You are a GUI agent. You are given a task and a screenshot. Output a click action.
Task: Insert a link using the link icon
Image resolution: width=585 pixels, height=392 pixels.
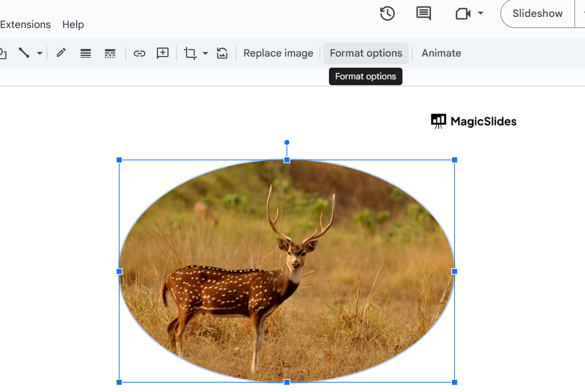tap(139, 52)
